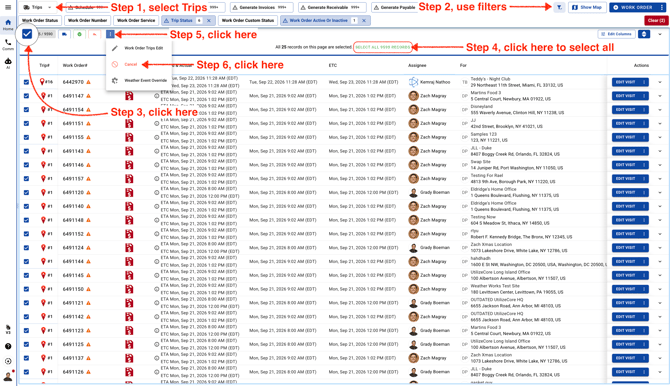Expand row details chevron for 6491147
This screenshot has height=386, width=670.
coord(660,96)
